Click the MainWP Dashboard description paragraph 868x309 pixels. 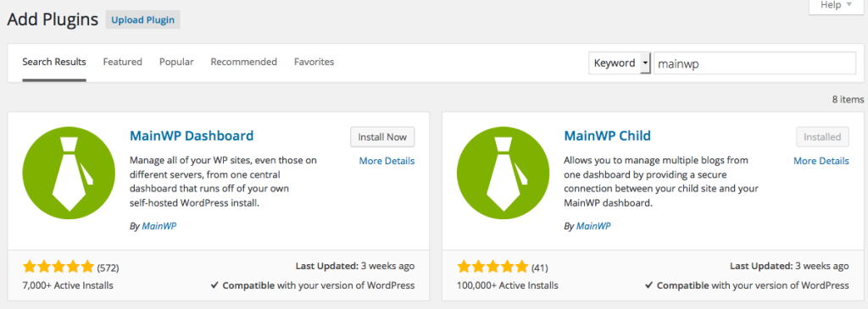224,182
